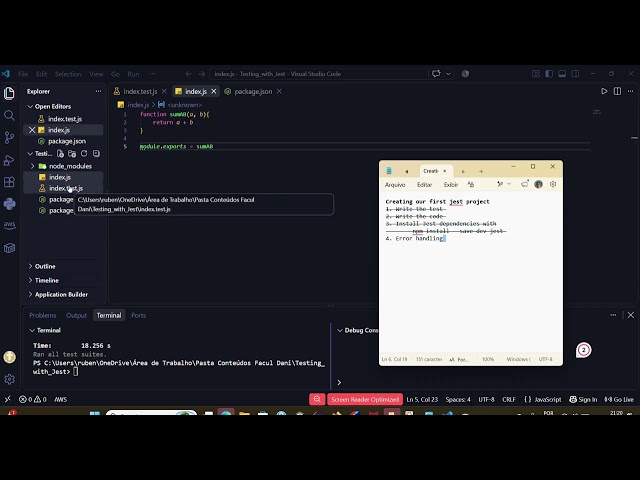640x480 pixels.
Task: Open the Manage gear in activity bar
Action: coord(9,379)
